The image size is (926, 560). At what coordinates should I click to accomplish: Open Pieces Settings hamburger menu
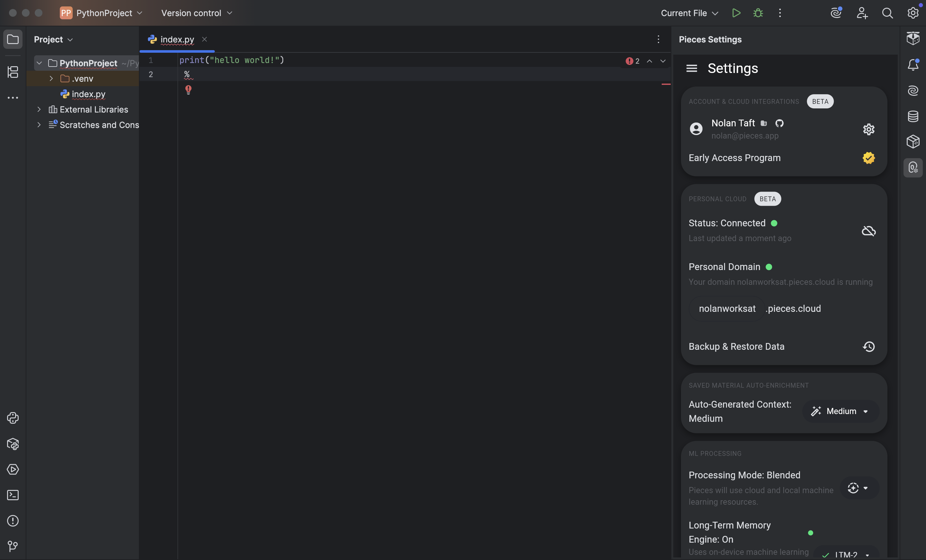point(692,68)
